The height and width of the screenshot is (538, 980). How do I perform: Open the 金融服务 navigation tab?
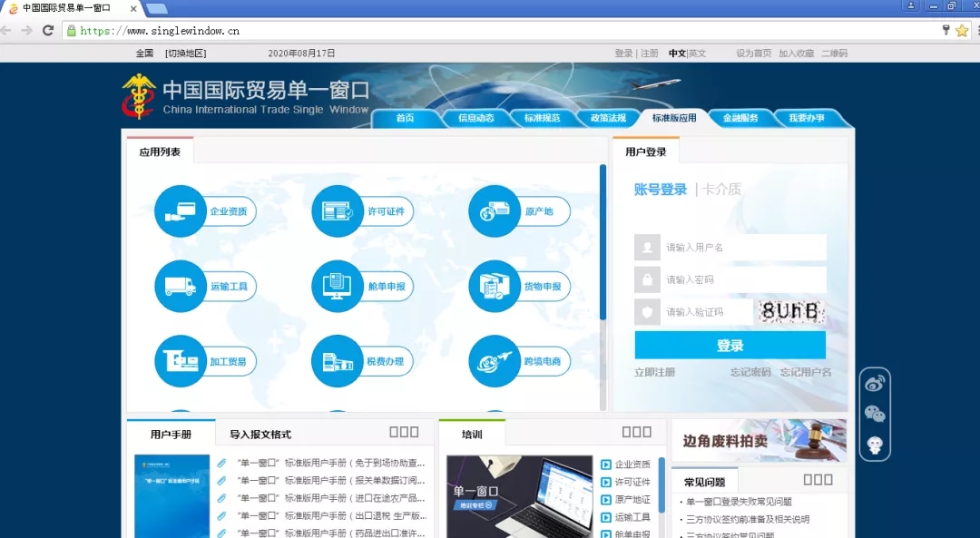click(x=740, y=118)
